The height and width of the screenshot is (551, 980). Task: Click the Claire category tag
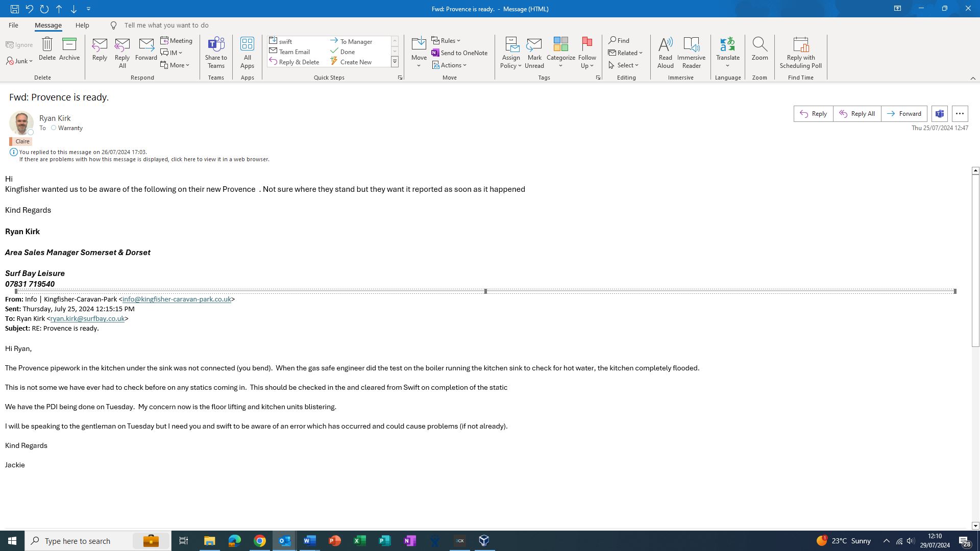(22, 141)
